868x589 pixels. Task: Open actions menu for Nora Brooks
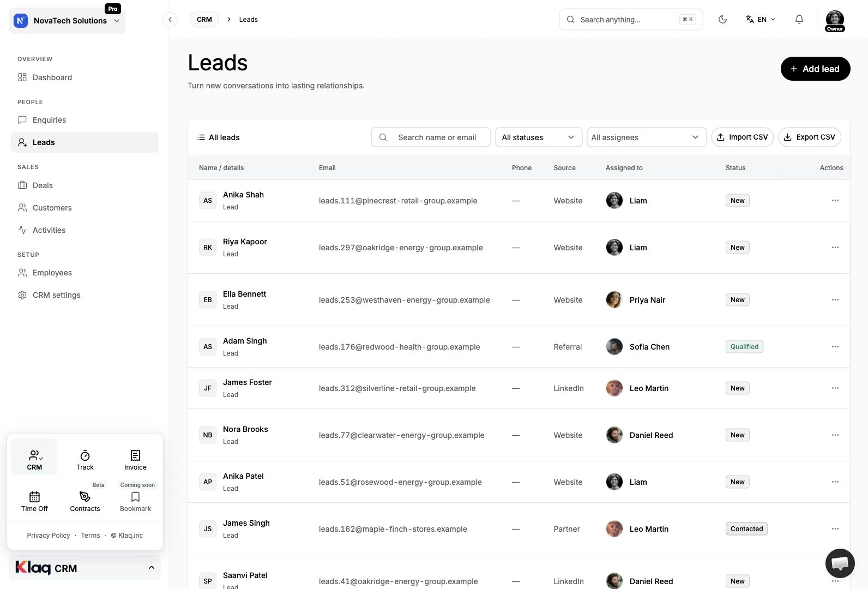835,435
